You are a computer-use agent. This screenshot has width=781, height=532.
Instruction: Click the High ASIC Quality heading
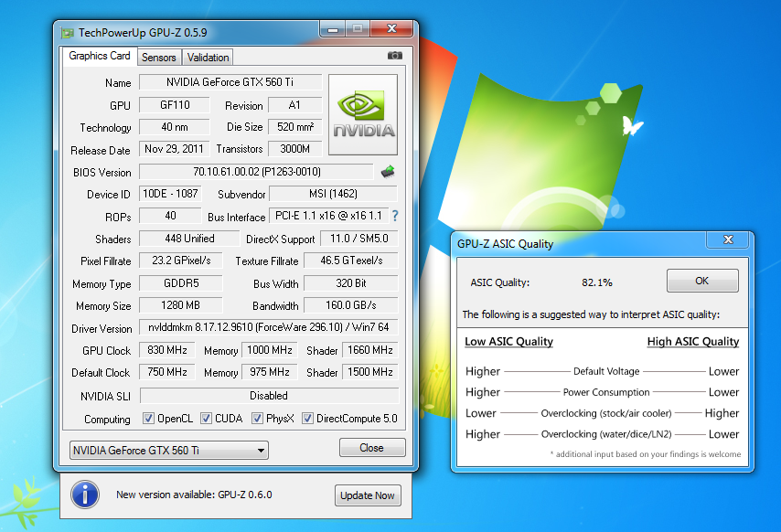(x=693, y=341)
